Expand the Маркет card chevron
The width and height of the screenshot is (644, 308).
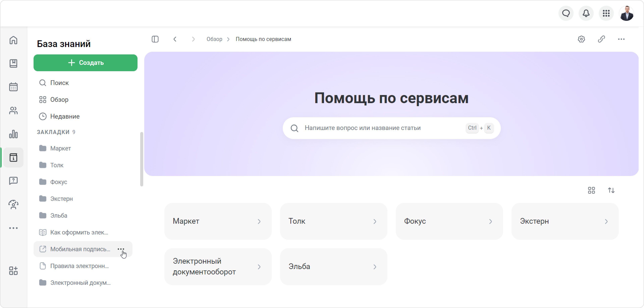coord(259,221)
